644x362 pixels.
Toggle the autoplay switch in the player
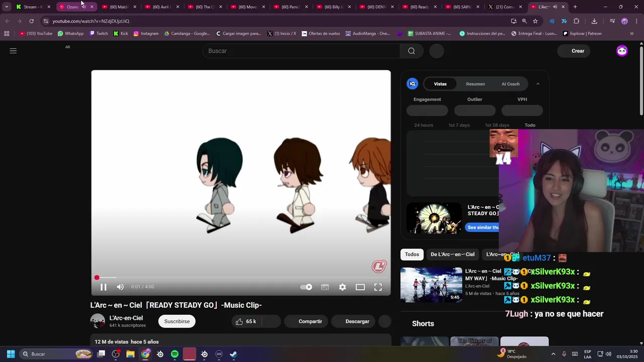pyautogui.click(x=306, y=287)
